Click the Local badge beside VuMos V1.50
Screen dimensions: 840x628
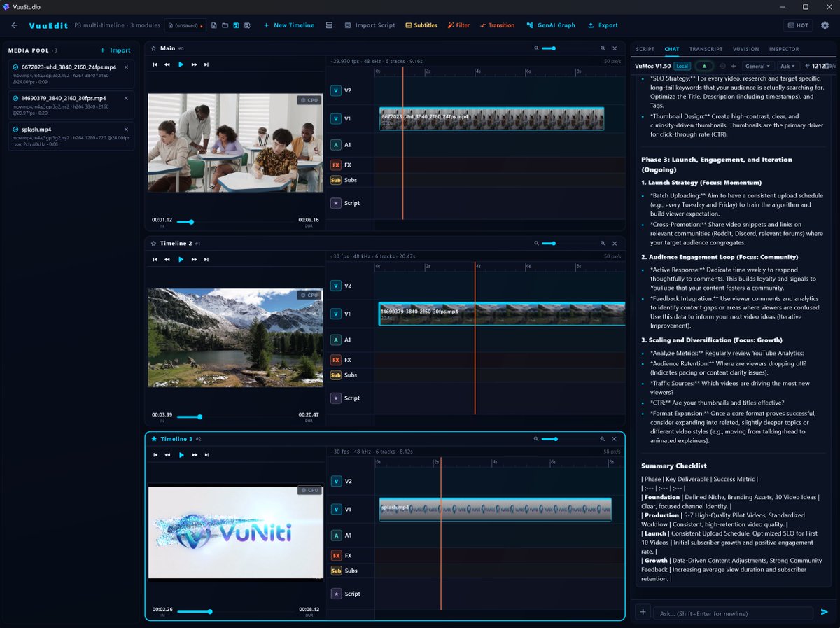(681, 66)
